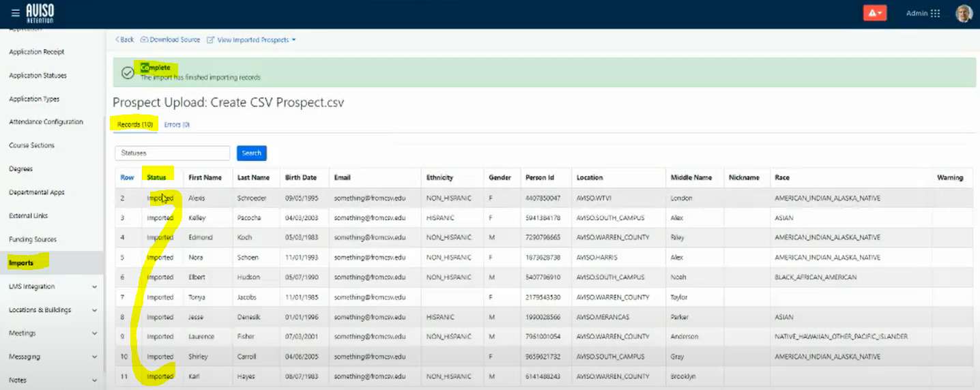980x390 pixels.
Task: Switch to the Errors (0) tab
Action: coord(177,125)
